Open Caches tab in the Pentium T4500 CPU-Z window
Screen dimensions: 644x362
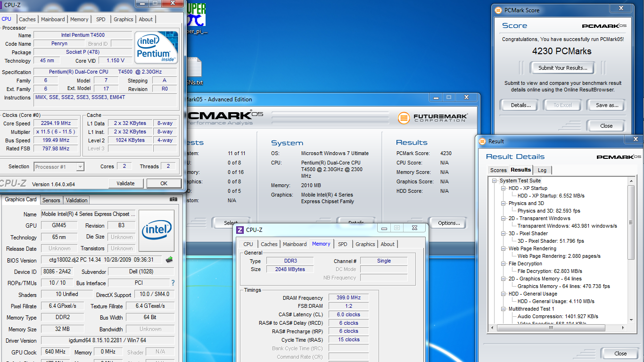coord(27,19)
